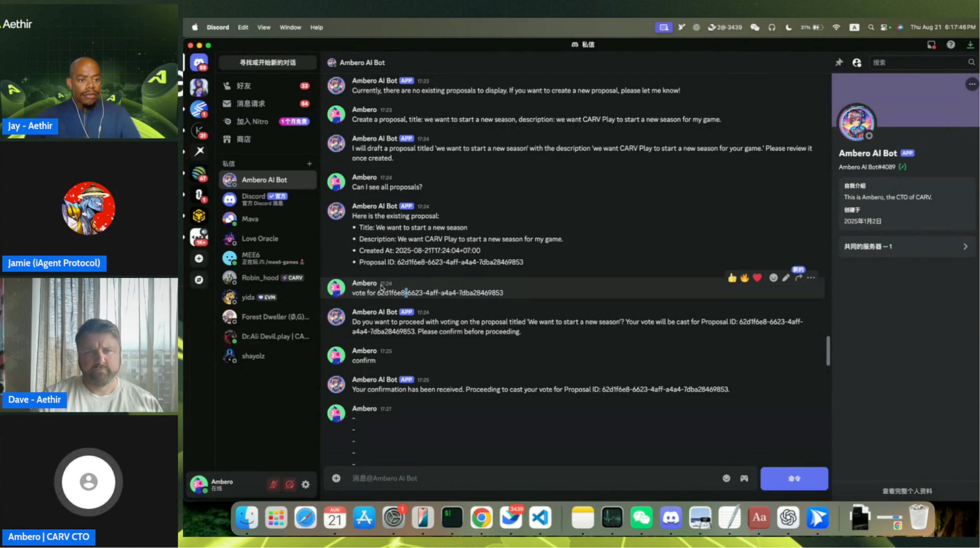Image resolution: width=980 pixels, height=548 pixels.
Task: React with fire emoji on vote message
Action: click(744, 277)
